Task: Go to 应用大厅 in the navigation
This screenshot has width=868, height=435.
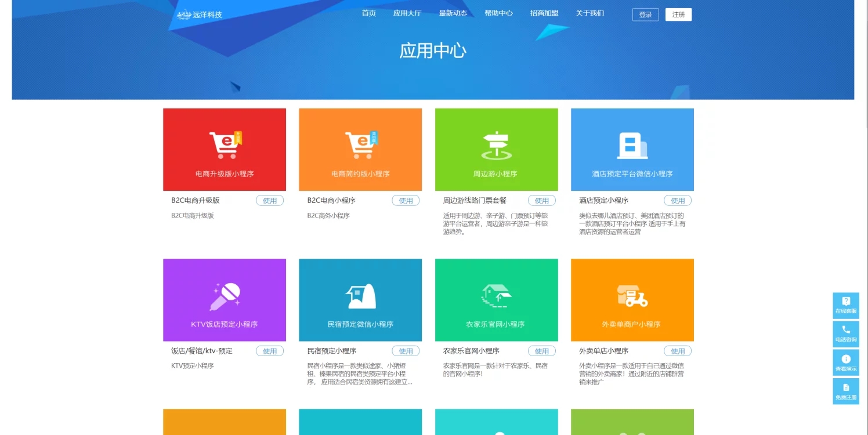Action: [407, 13]
